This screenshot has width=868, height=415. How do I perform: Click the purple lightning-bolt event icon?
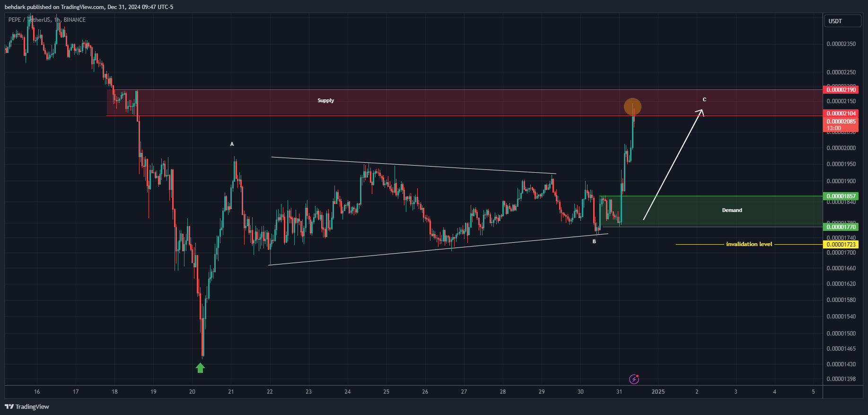[x=634, y=379]
